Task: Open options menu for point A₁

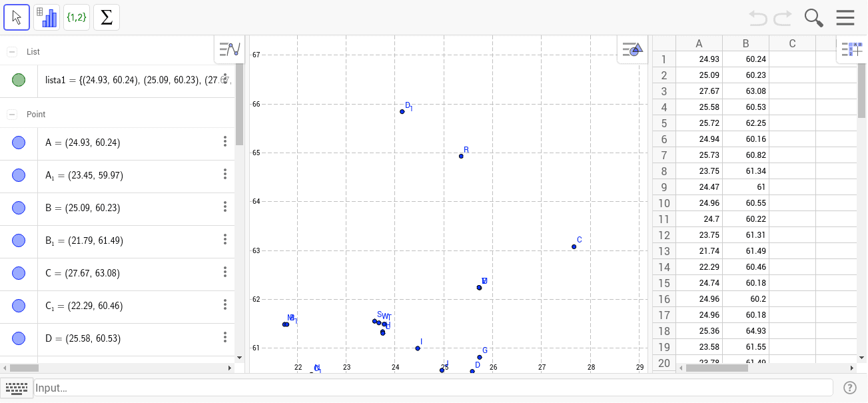Action: [225, 174]
